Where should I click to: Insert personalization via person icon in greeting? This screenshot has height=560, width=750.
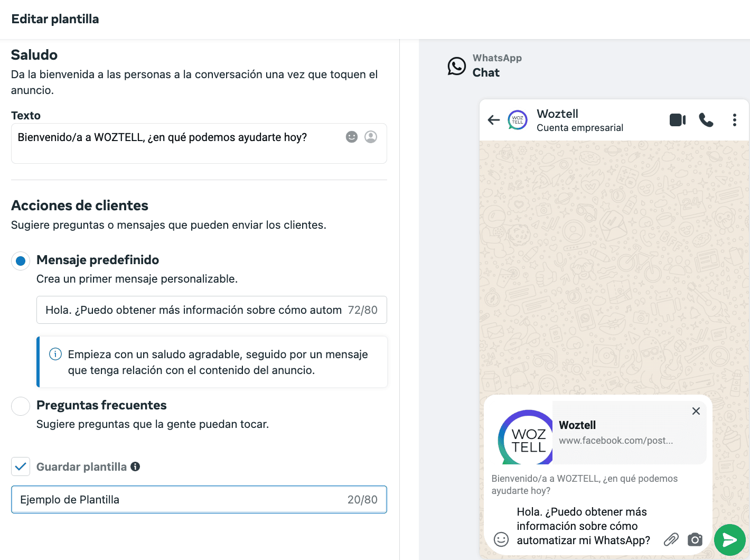[371, 137]
